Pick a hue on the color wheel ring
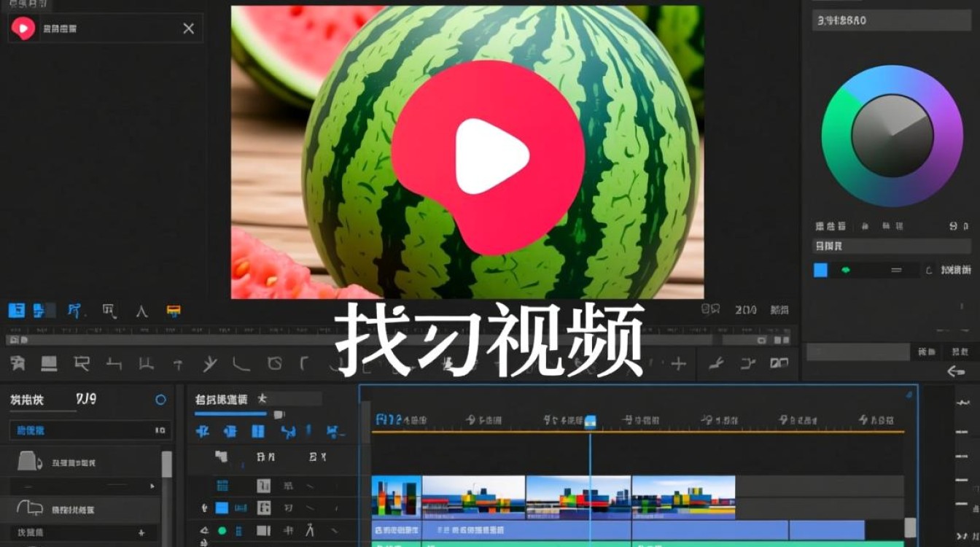This screenshot has width=980, height=547. [x=891, y=136]
